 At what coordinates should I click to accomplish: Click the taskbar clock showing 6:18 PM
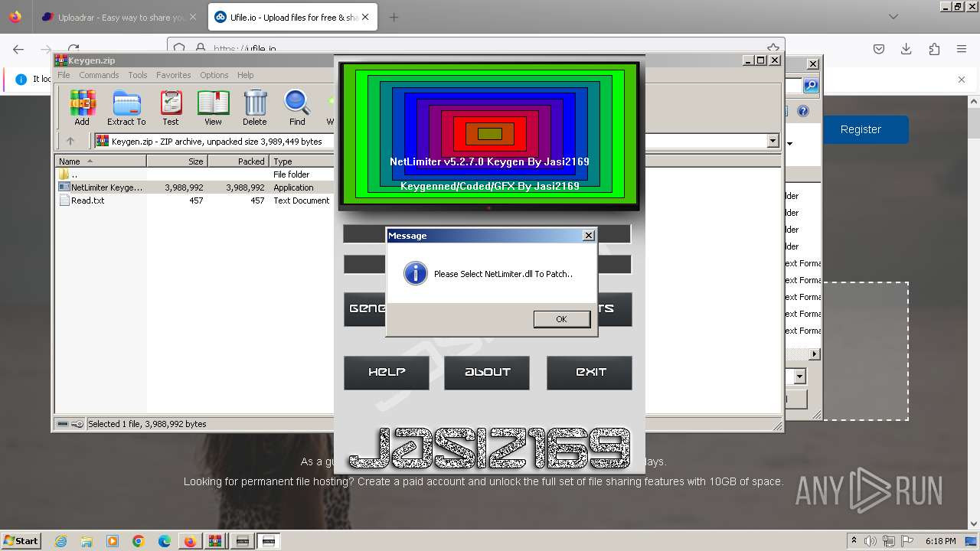940,541
